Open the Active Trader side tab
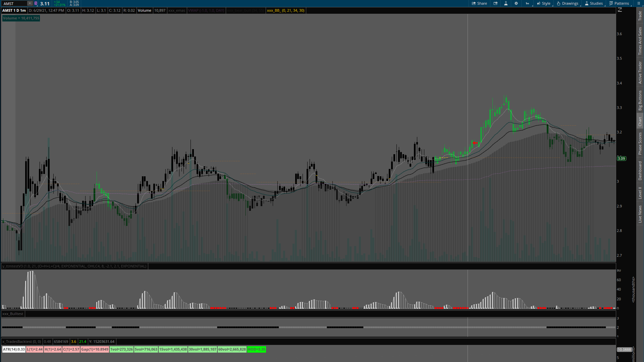 coord(640,72)
